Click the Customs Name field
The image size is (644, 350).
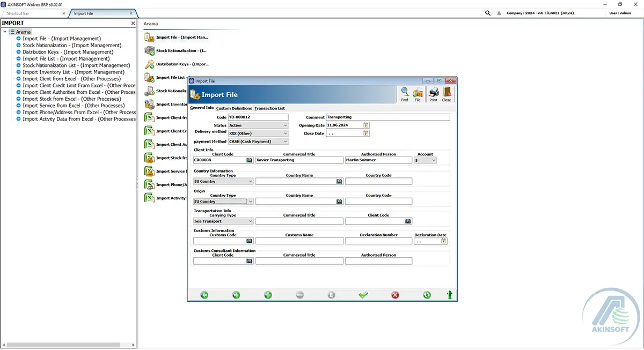299,241
